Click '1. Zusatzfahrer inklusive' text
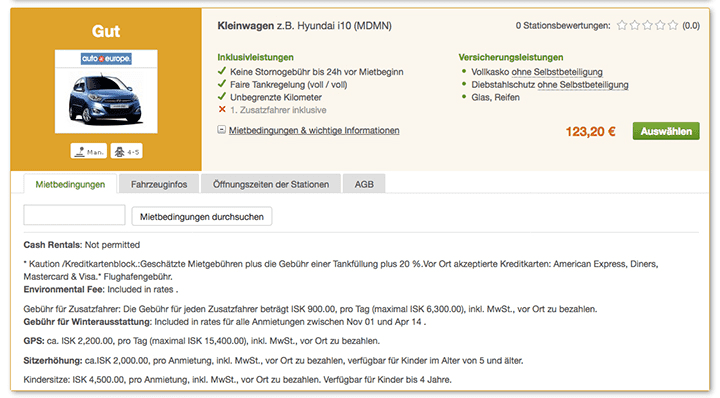 click(278, 110)
